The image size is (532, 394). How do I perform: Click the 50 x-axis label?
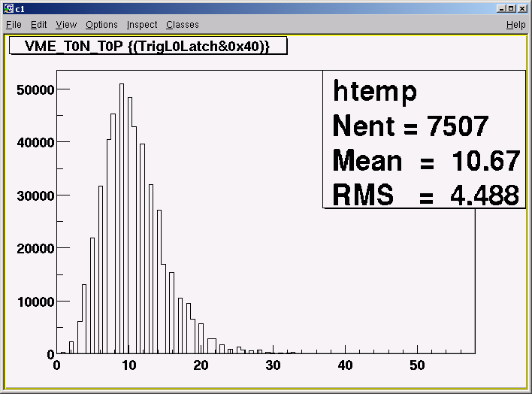point(417,365)
